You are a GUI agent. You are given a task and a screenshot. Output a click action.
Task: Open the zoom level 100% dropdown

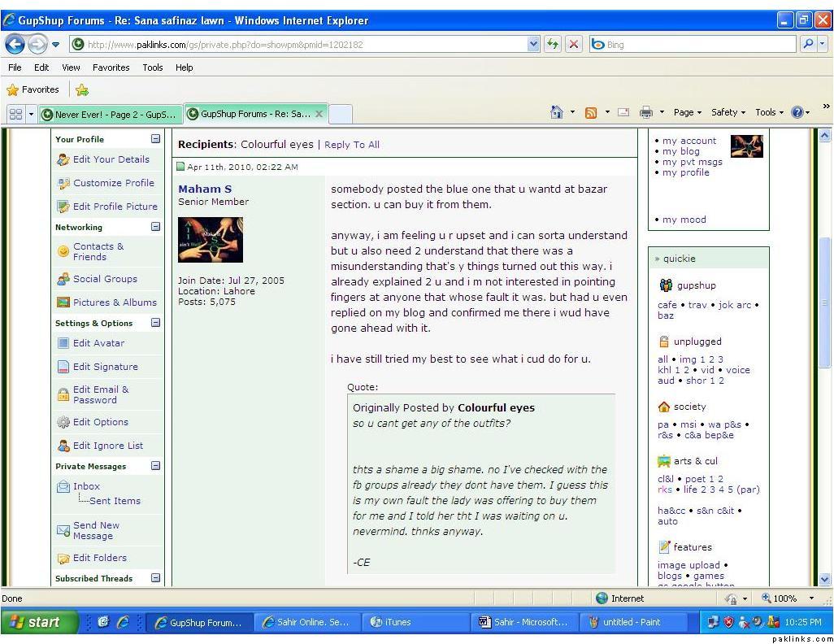tap(810, 598)
